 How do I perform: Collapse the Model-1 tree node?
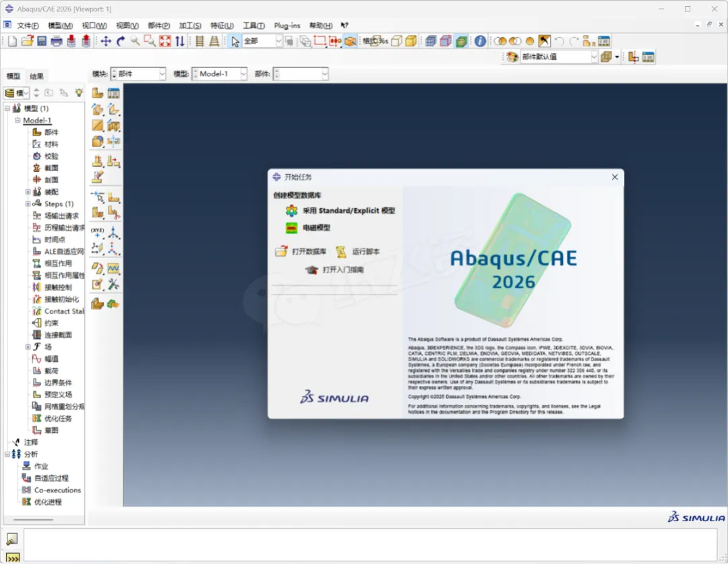[18, 120]
